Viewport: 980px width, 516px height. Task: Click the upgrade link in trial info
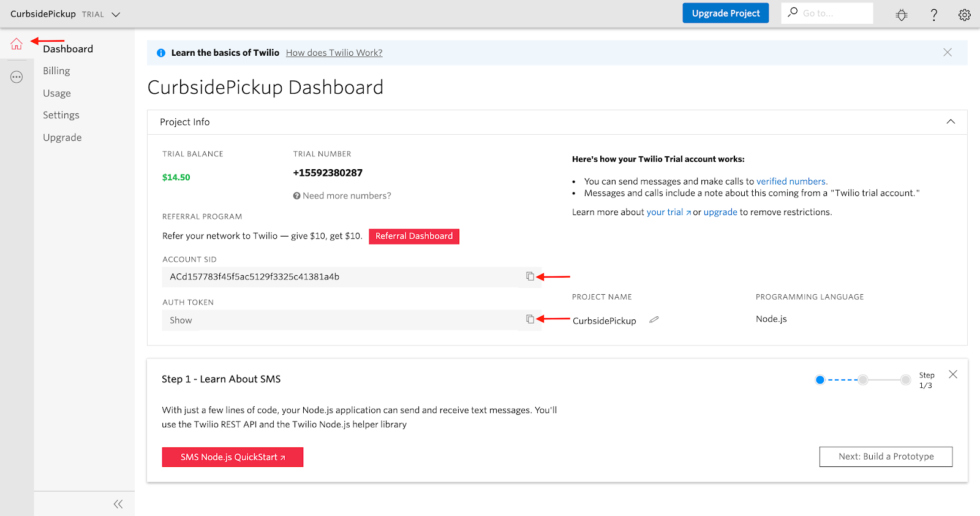tap(720, 212)
